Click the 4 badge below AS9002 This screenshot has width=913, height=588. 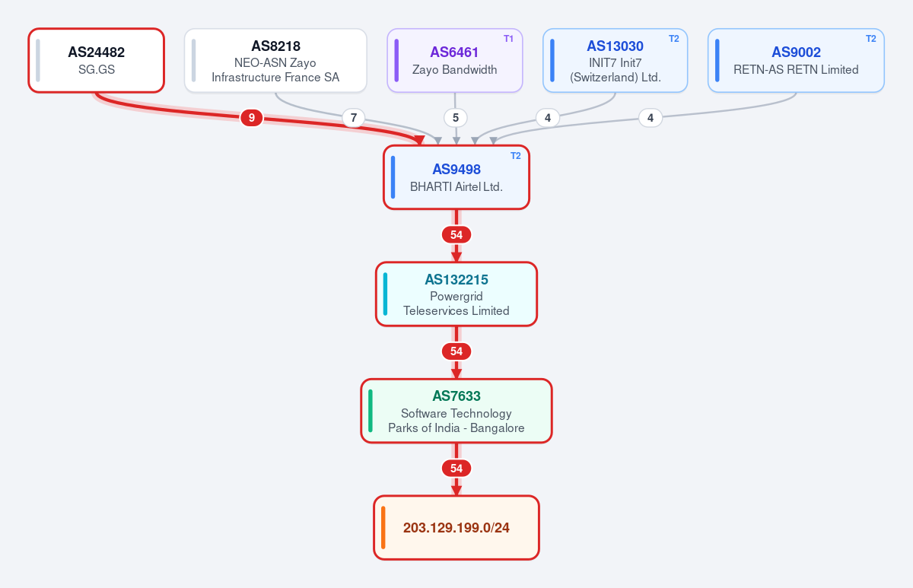650,118
